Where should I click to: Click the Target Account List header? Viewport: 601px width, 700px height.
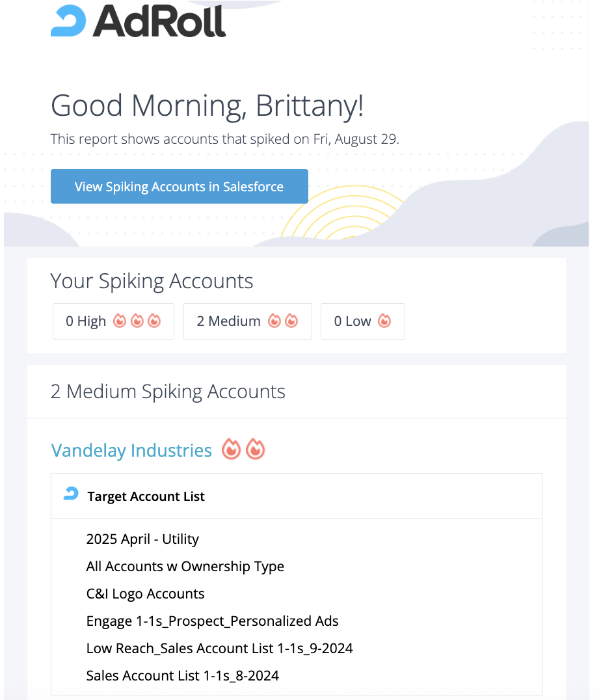tap(146, 496)
